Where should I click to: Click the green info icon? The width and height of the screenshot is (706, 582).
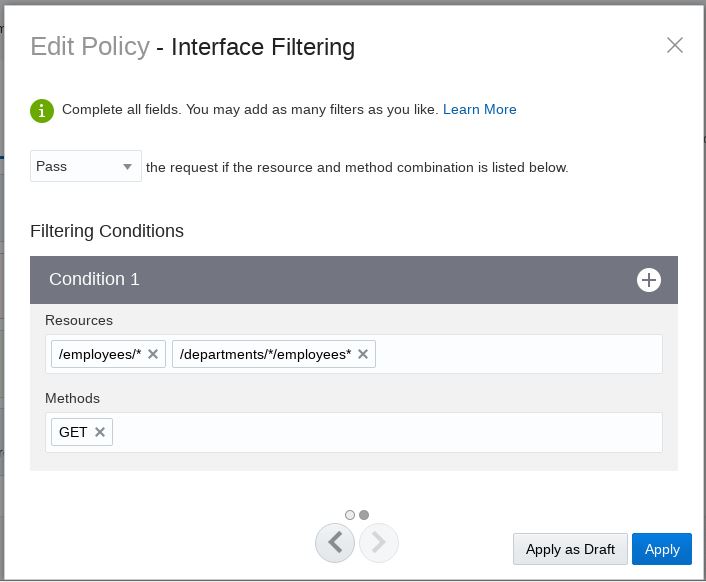coord(42,110)
